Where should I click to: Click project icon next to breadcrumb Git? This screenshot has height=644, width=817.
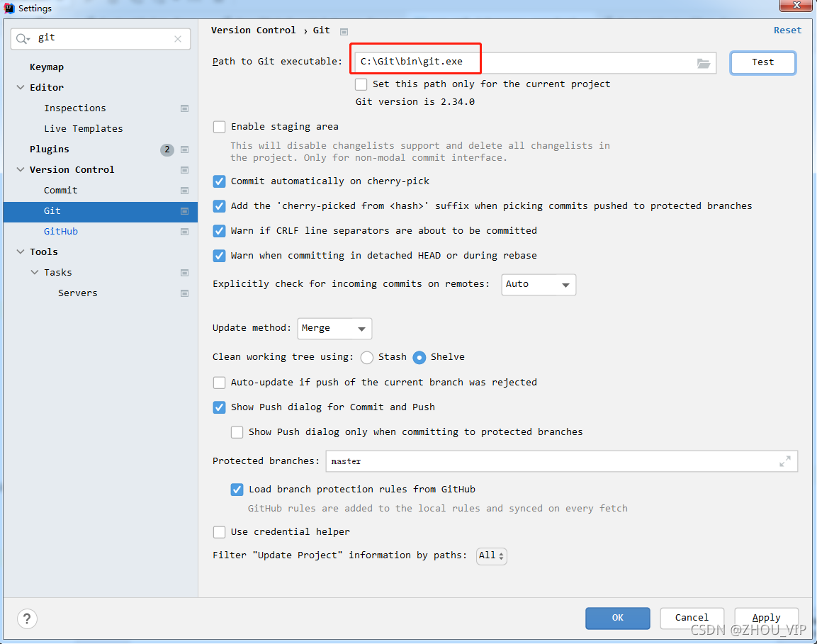[344, 32]
